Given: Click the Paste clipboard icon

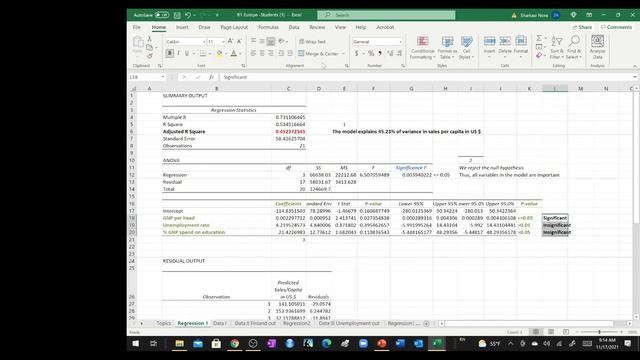Looking at the screenshot, I should [138, 42].
